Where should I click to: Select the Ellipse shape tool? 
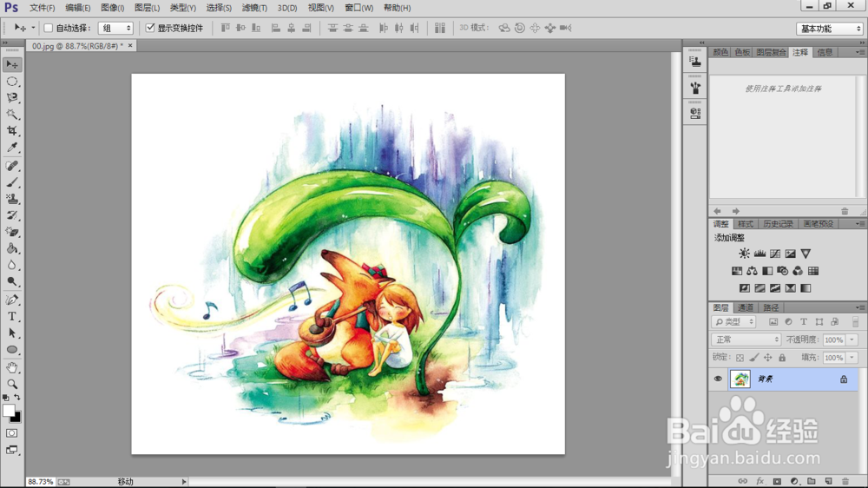click(11, 350)
